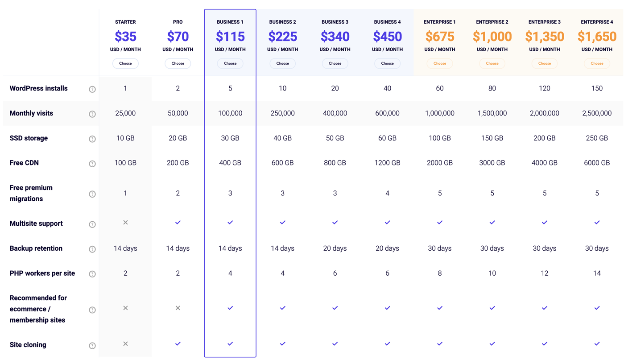
Task: Click ecommerce / membership sites help icon
Action: tap(92, 310)
